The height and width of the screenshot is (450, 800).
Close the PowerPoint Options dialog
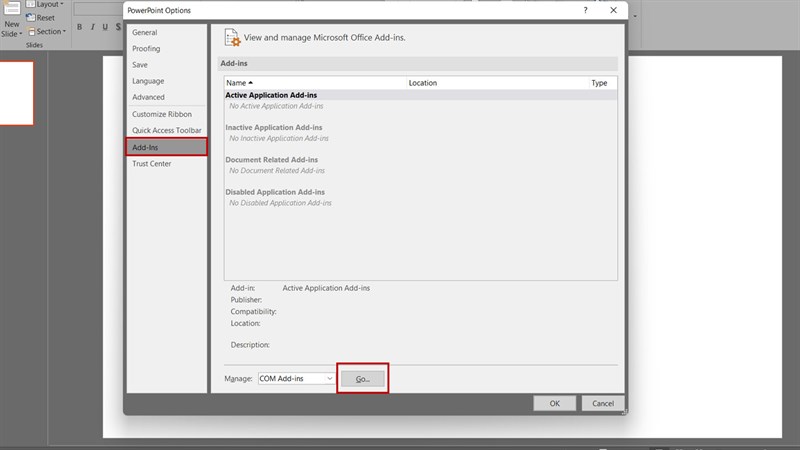tap(613, 10)
